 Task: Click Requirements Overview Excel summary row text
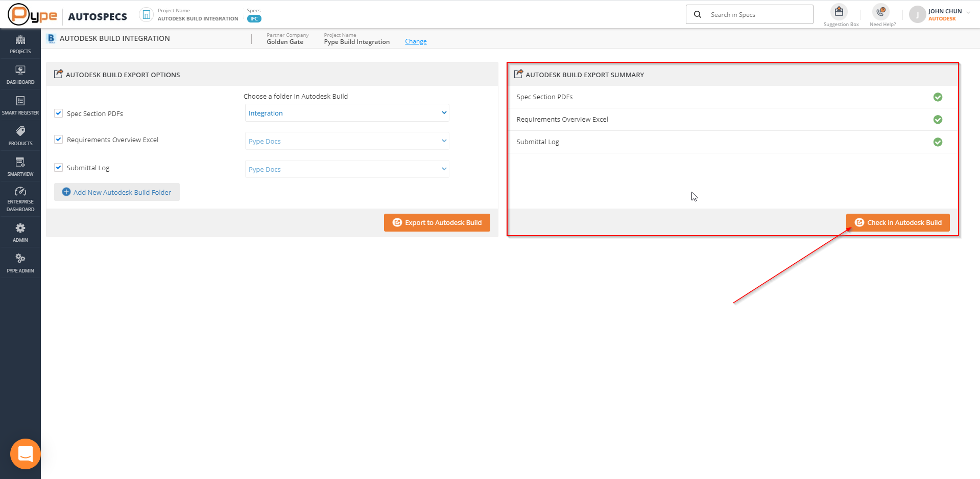pos(562,120)
